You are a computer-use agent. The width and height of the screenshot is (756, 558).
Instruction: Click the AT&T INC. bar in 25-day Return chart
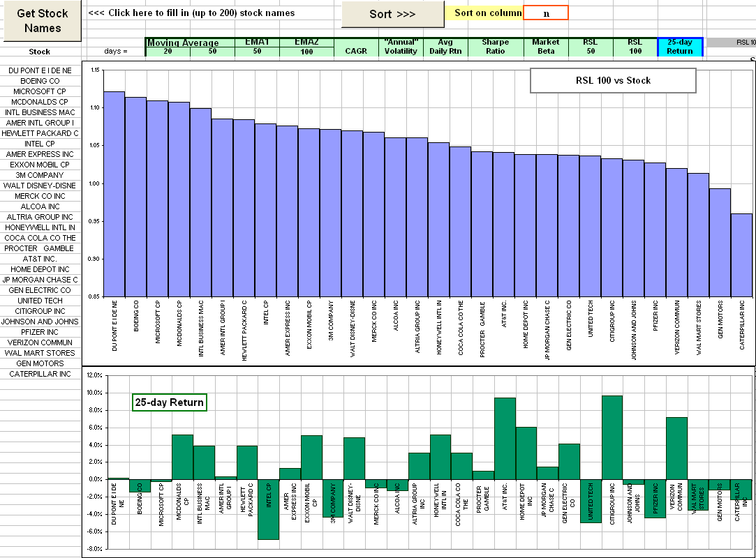[505, 439]
